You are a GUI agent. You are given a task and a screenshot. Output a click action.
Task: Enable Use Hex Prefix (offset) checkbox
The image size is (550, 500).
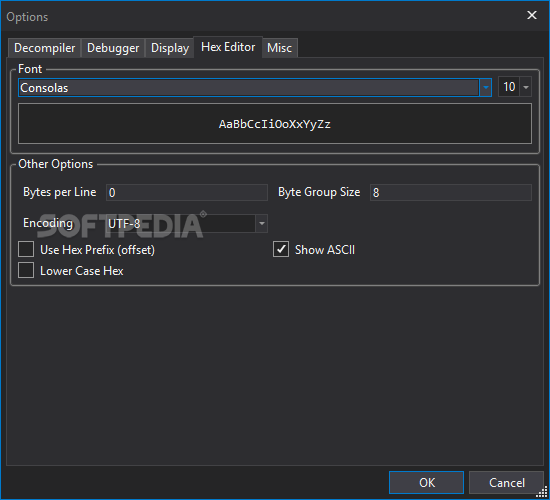coord(26,249)
